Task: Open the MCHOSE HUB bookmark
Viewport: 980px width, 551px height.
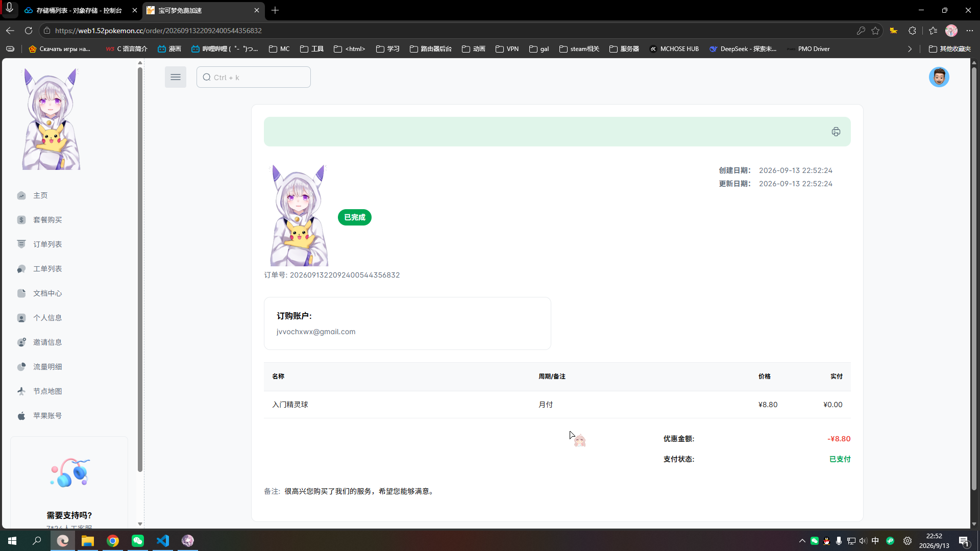Action: pos(674,49)
